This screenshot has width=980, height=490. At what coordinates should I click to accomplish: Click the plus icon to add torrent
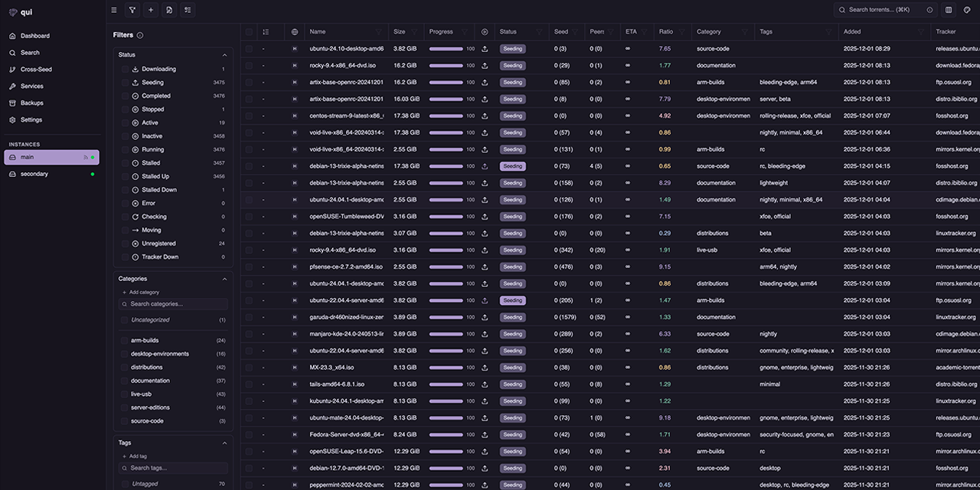click(151, 10)
